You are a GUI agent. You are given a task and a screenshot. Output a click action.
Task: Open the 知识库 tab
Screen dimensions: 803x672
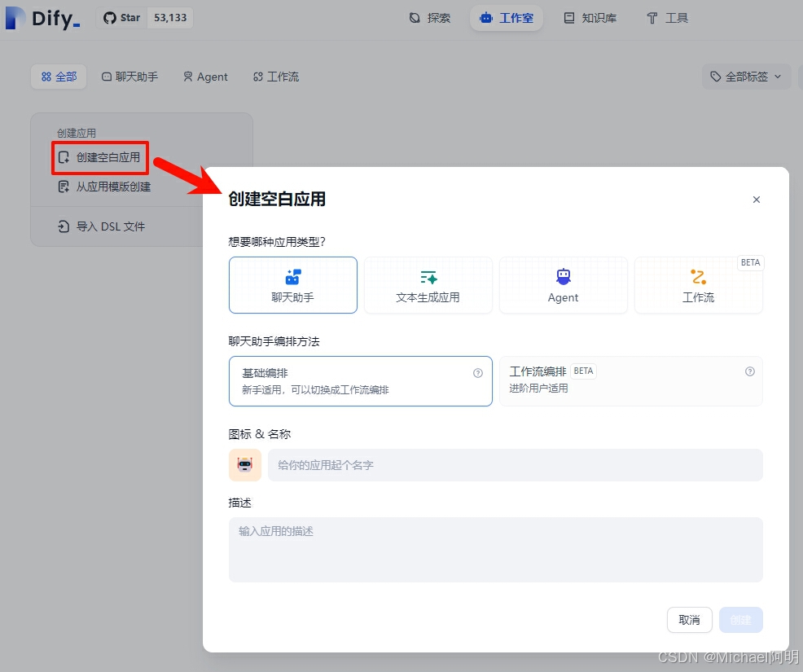pyautogui.click(x=590, y=19)
